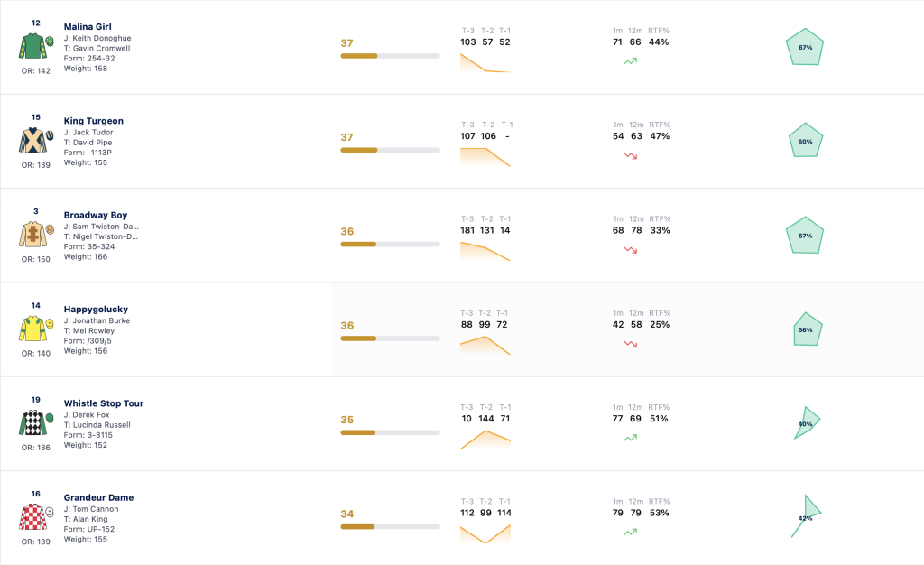
Task: Click Grandeur Dame's green upward trend arrow
Action: pos(630,532)
